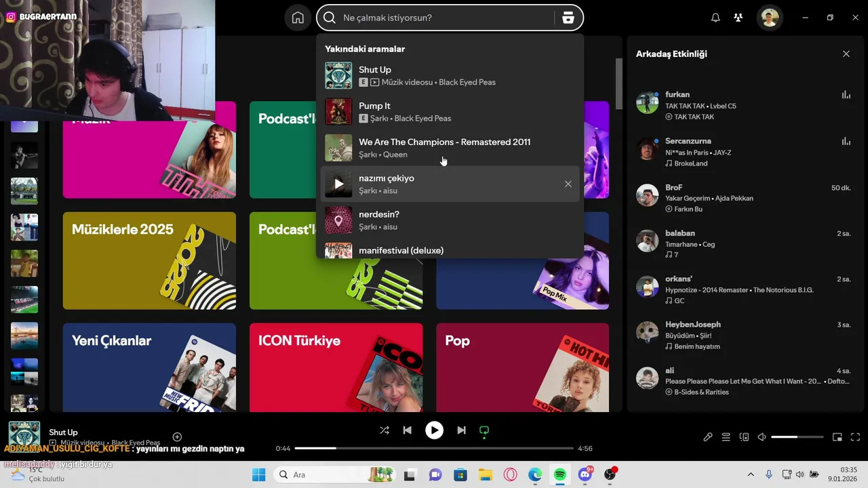Open the Browse icon beside the search field
This screenshot has height=488, width=868.
(x=568, y=18)
